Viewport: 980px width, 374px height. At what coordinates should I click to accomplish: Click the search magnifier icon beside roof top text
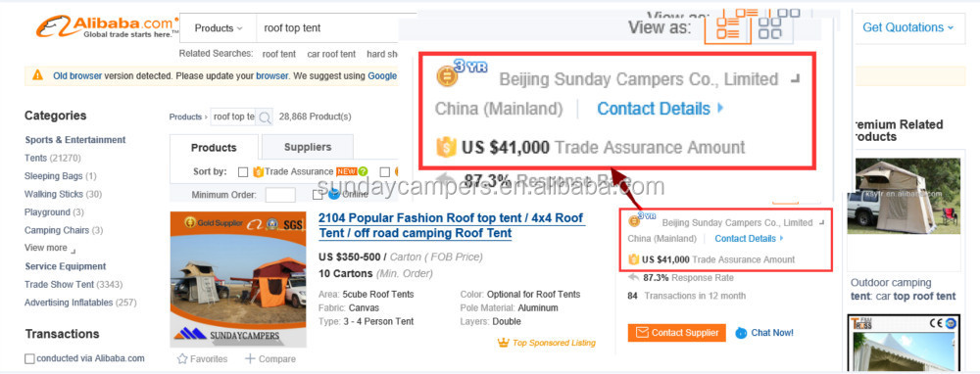point(265,117)
